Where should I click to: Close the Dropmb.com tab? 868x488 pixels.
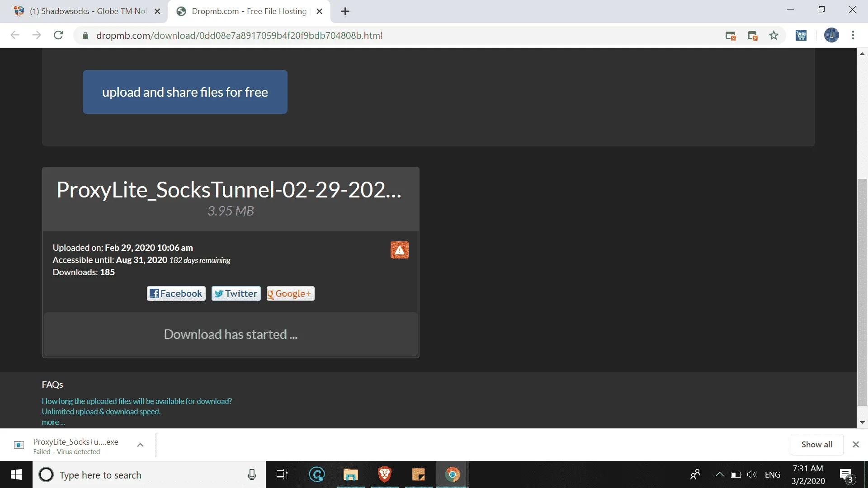tap(320, 11)
